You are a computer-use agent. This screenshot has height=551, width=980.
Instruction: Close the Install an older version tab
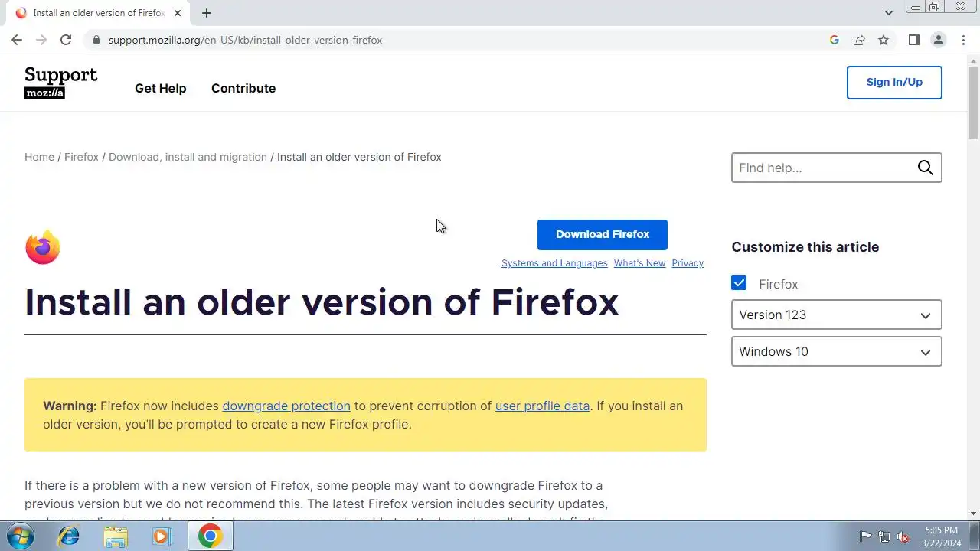[x=178, y=13]
